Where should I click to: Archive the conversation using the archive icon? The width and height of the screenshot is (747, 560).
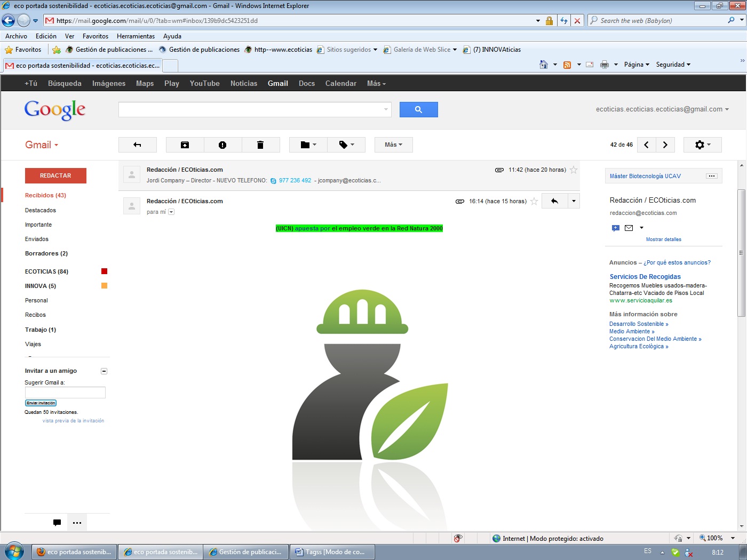coord(185,145)
